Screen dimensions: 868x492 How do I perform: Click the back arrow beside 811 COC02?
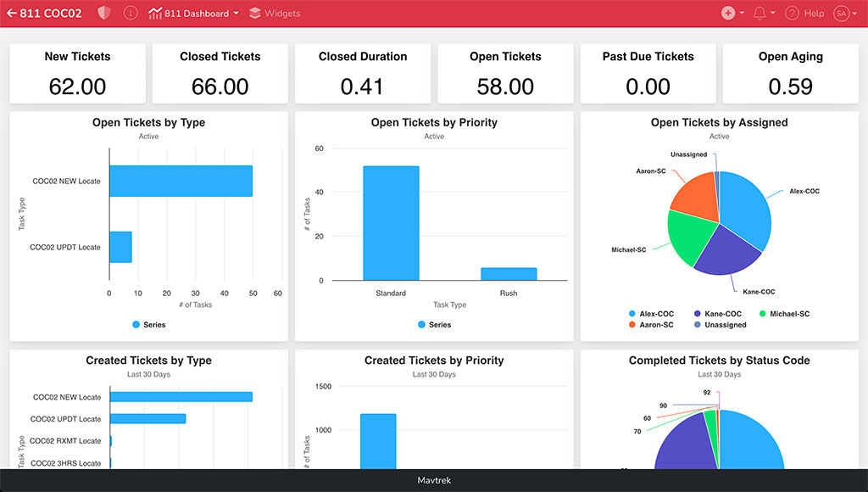tap(12, 14)
